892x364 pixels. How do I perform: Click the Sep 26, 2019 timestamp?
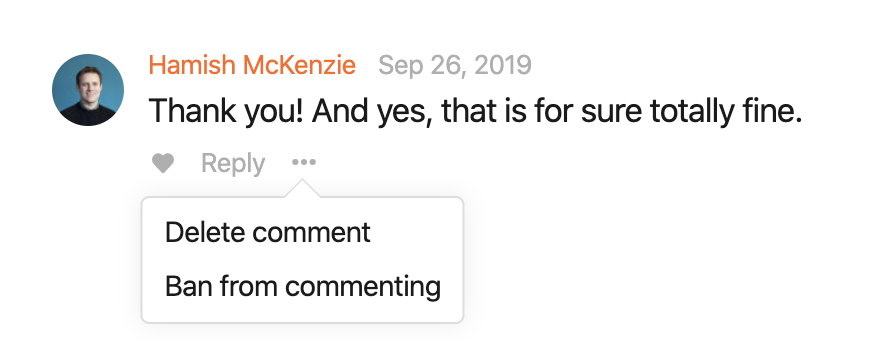pos(455,65)
